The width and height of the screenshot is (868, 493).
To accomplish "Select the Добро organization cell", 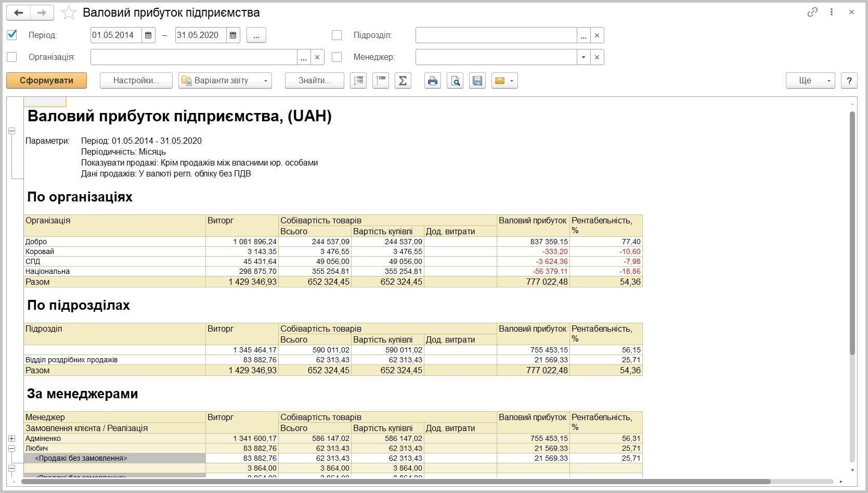I will pyautogui.click(x=114, y=242).
